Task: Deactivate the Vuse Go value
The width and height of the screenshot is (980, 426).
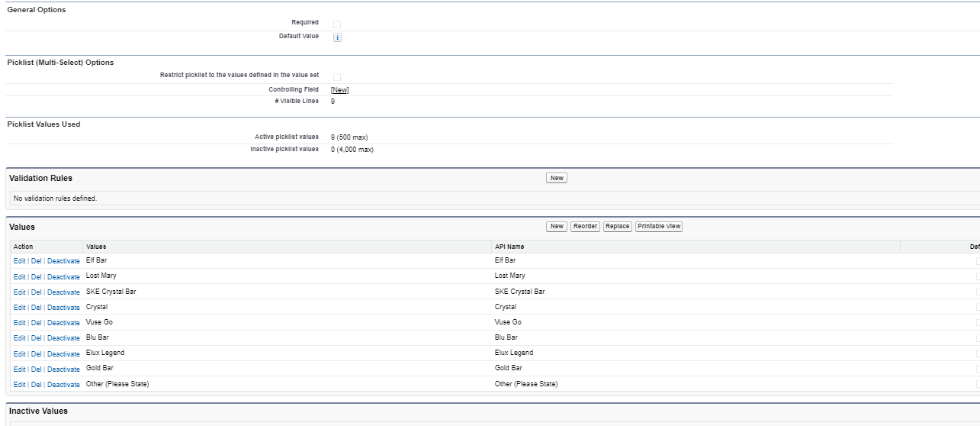Action: click(x=63, y=323)
